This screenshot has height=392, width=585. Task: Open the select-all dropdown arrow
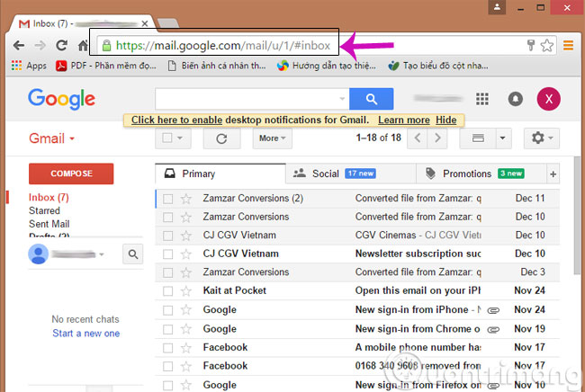pyautogui.click(x=180, y=138)
